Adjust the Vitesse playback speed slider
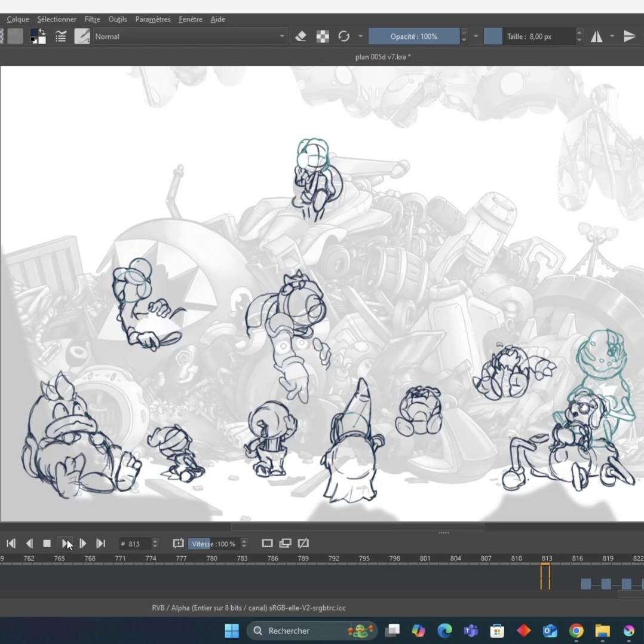Image resolution: width=644 pixels, height=644 pixels. [x=213, y=544]
